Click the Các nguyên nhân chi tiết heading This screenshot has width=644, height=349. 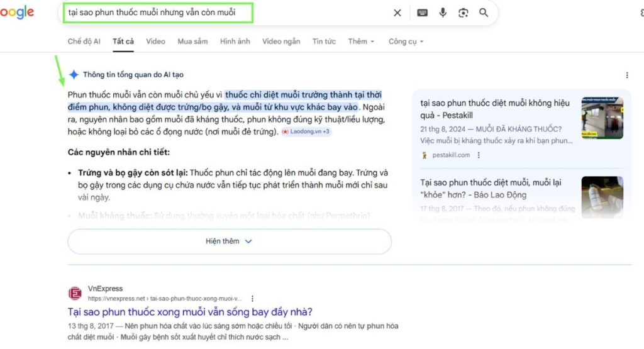click(119, 152)
